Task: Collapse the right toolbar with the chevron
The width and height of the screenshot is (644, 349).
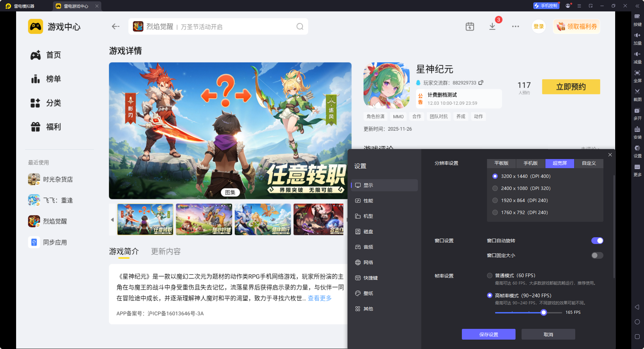Action: pyautogui.click(x=637, y=6)
